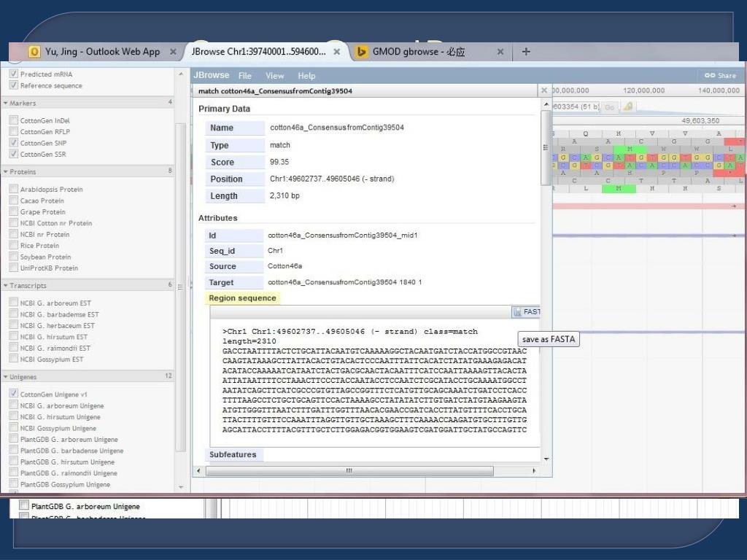
Task: Close the JBrowse Chr1 browser tab
Action: (x=337, y=52)
